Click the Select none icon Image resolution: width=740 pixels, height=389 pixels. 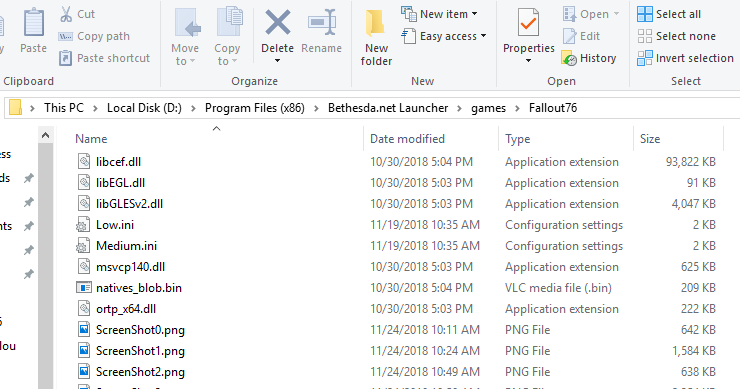click(x=645, y=36)
